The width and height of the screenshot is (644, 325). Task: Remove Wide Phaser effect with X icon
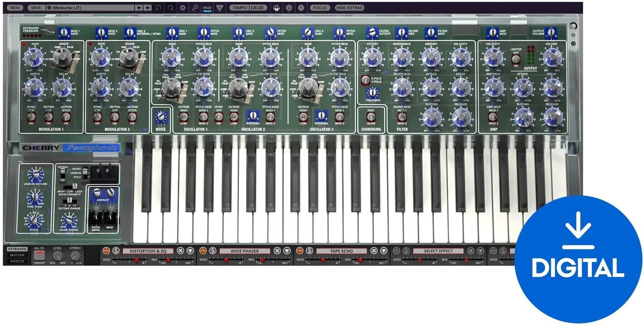pos(277,251)
